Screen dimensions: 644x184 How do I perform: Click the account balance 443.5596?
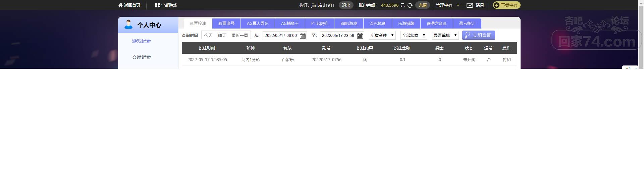coord(390,5)
